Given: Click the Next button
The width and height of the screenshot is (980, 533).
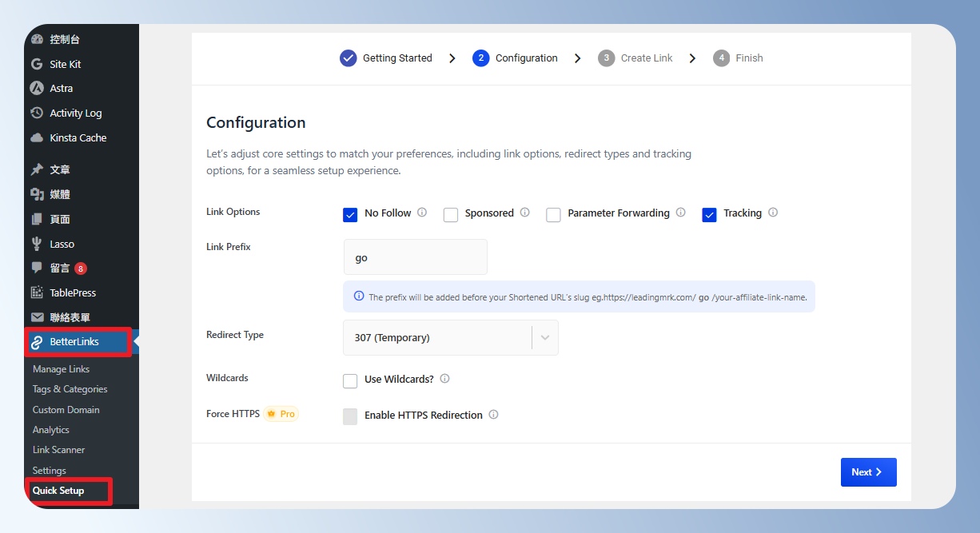Looking at the screenshot, I should pos(868,472).
